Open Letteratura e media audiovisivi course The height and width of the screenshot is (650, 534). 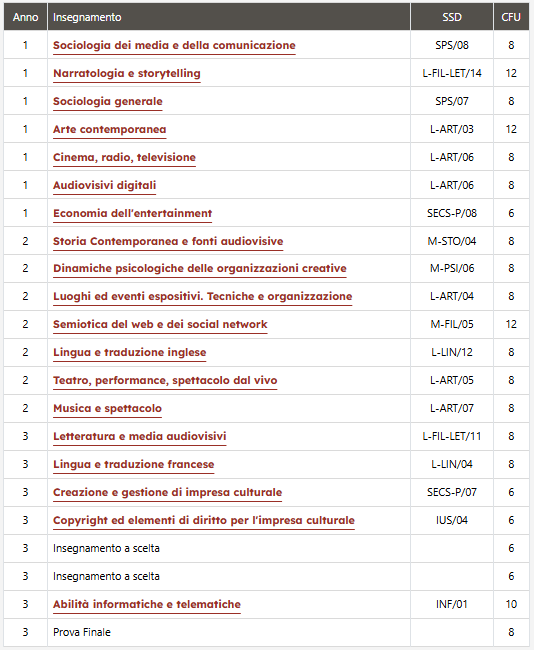140,436
